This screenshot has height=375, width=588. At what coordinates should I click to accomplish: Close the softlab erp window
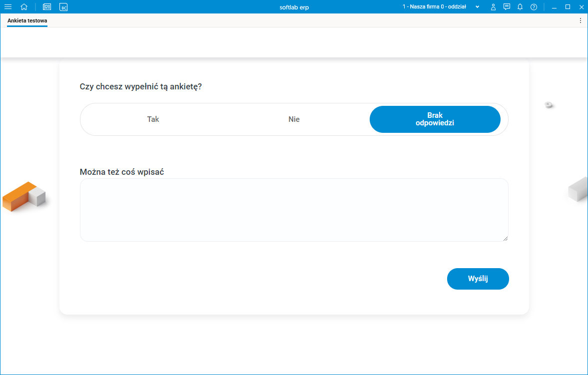(581, 7)
